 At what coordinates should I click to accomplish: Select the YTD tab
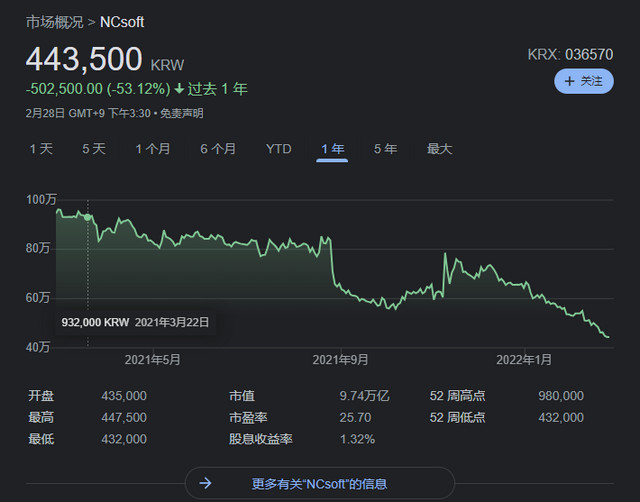coord(278,149)
